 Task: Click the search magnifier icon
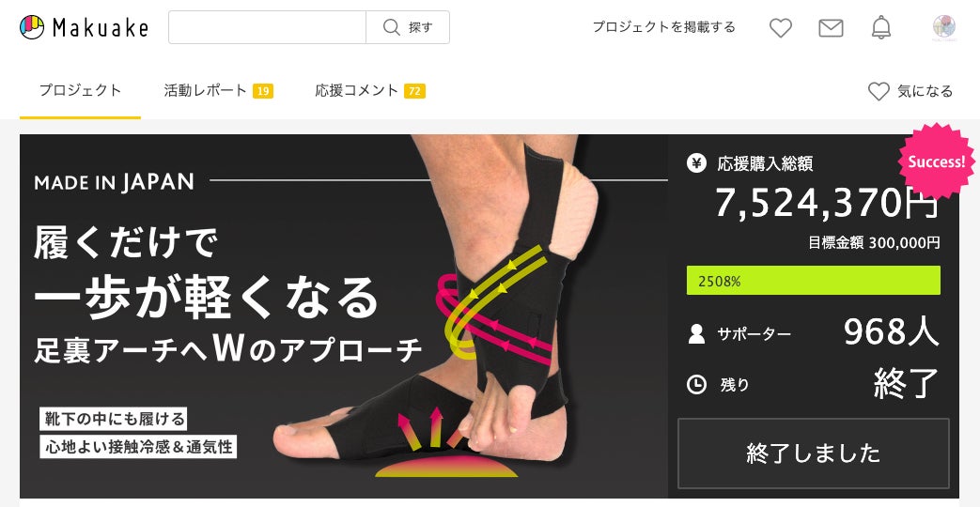click(391, 27)
